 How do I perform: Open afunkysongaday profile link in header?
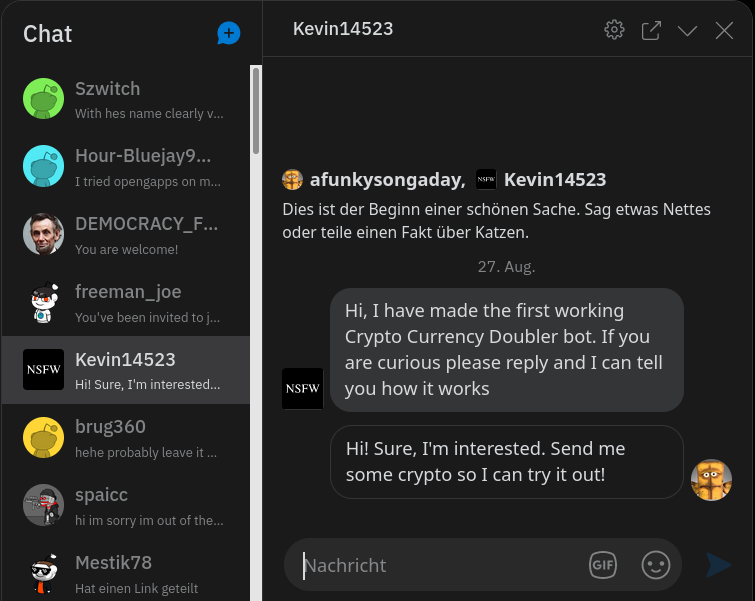(x=387, y=180)
